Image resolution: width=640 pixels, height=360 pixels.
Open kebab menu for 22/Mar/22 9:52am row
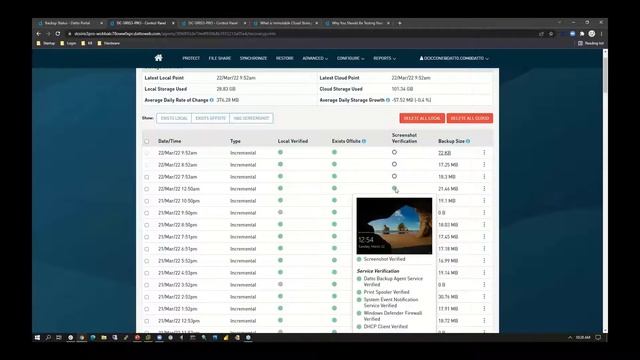click(x=484, y=153)
